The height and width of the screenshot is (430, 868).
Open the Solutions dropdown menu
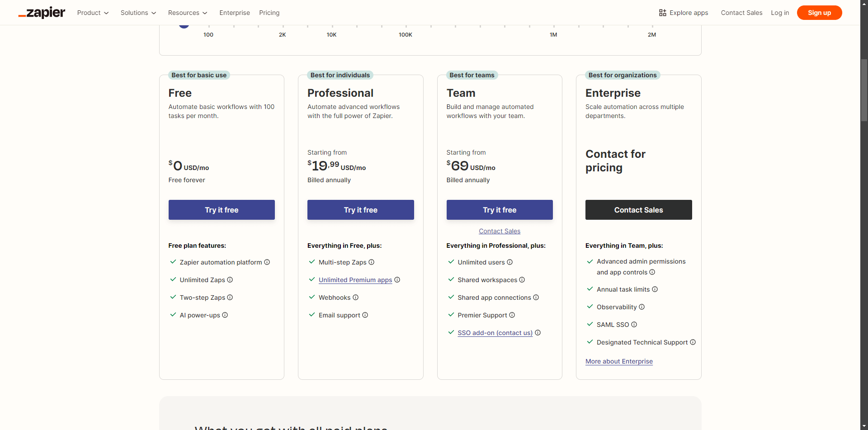pyautogui.click(x=138, y=13)
